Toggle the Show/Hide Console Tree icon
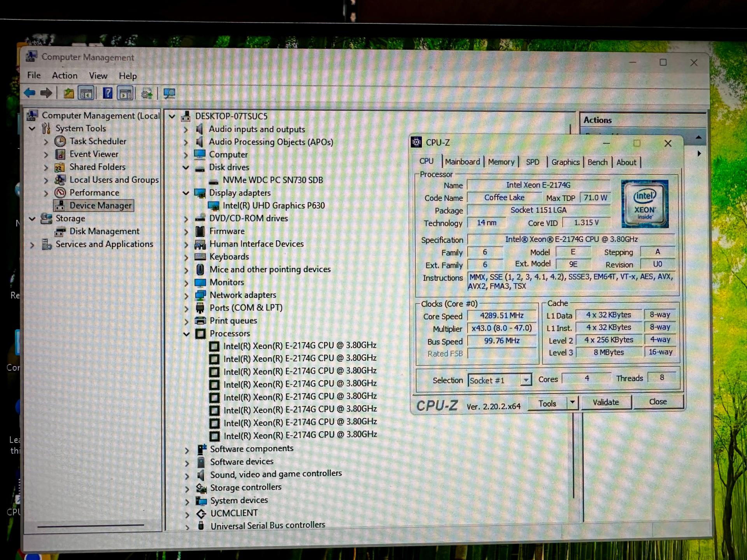This screenshot has height=560, width=747. (x=86, y=93)
